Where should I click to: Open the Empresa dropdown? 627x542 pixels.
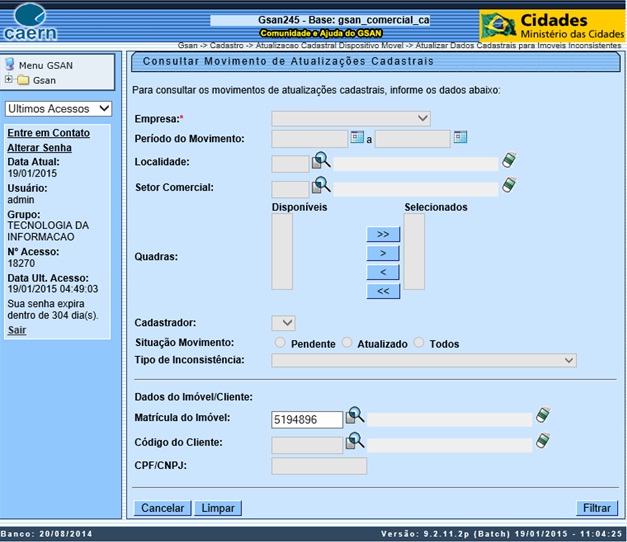point(351,119)
